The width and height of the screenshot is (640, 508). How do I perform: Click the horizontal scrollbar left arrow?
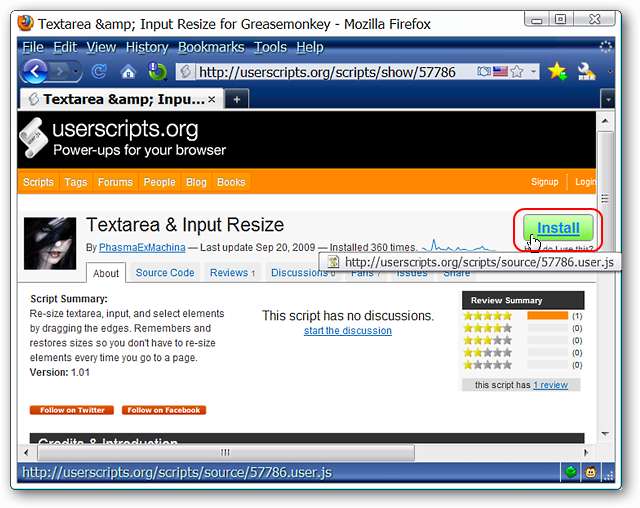[x=27, y=452]
